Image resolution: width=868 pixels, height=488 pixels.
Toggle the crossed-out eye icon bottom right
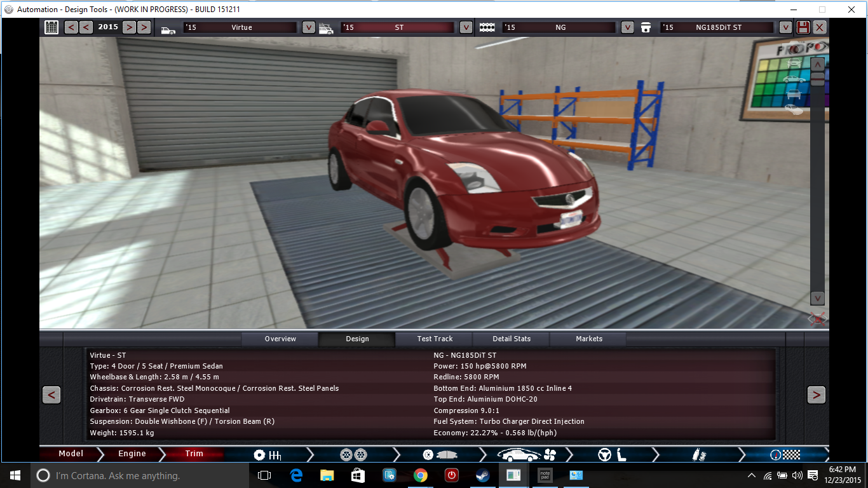coord(817,318)
